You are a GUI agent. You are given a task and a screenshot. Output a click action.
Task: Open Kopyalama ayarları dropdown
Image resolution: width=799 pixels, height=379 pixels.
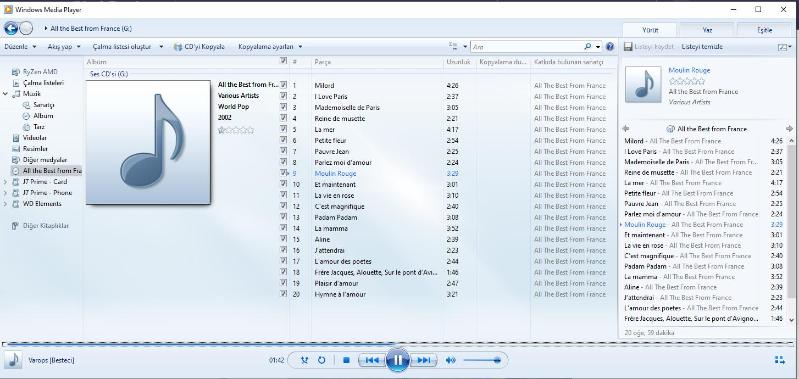[x=270, y=46]
